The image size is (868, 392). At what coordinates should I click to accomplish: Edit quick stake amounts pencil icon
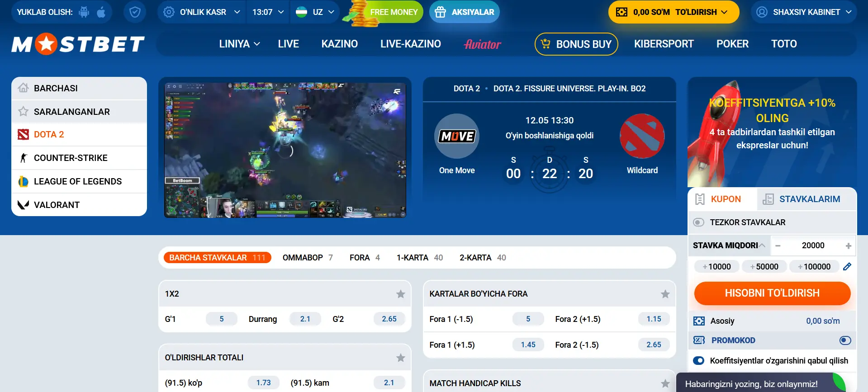click(847, 267)
